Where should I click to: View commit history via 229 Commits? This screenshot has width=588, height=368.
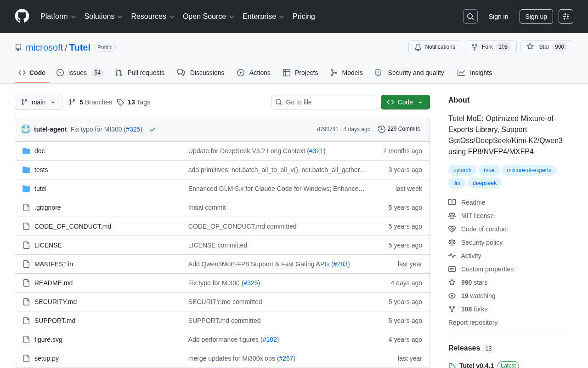(399, 129)
